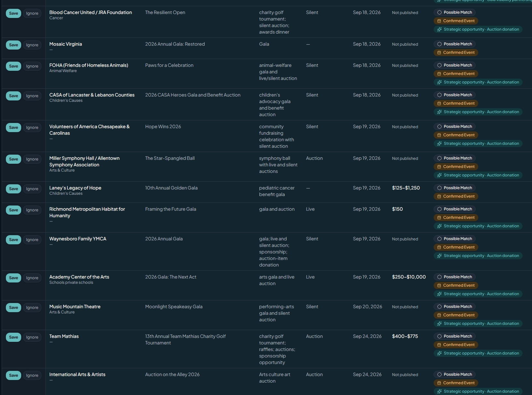Select the $400–$775 ticket price
Viewport: 532px width, 395px height.
click(x=405, y=336)
